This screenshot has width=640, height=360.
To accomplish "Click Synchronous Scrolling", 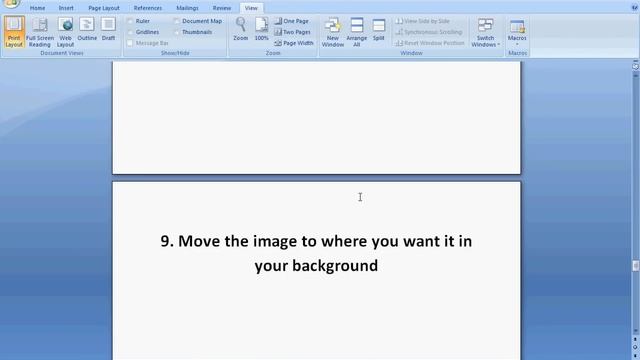I will click(429, 32).
